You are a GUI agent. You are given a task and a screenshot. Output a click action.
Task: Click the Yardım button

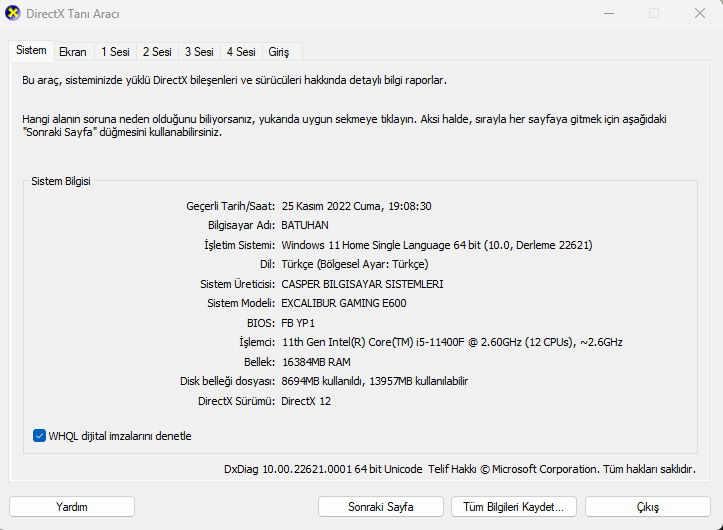[x=72, y=507]
